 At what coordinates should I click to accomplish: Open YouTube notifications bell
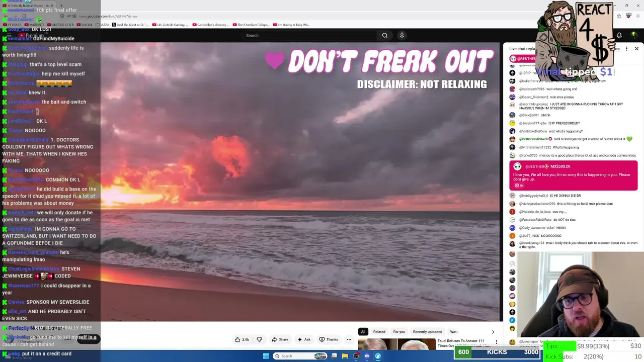click(x=619, y=35)
